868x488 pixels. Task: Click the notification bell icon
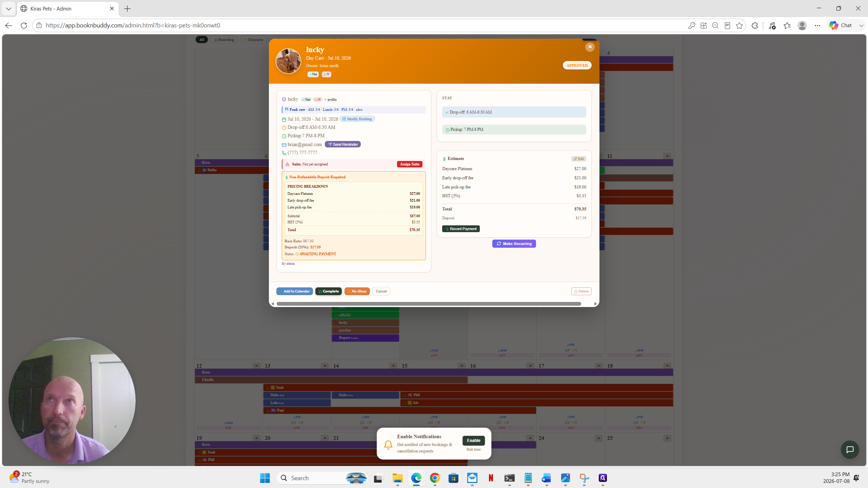click(x=388, y=444)
